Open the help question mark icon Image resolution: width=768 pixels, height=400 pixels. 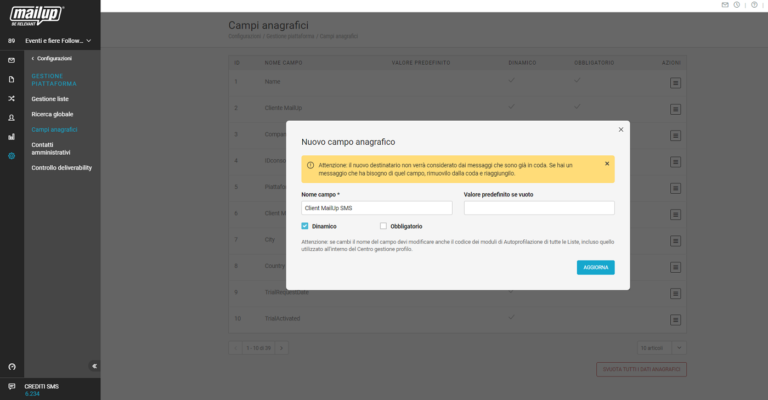point(752,5)
